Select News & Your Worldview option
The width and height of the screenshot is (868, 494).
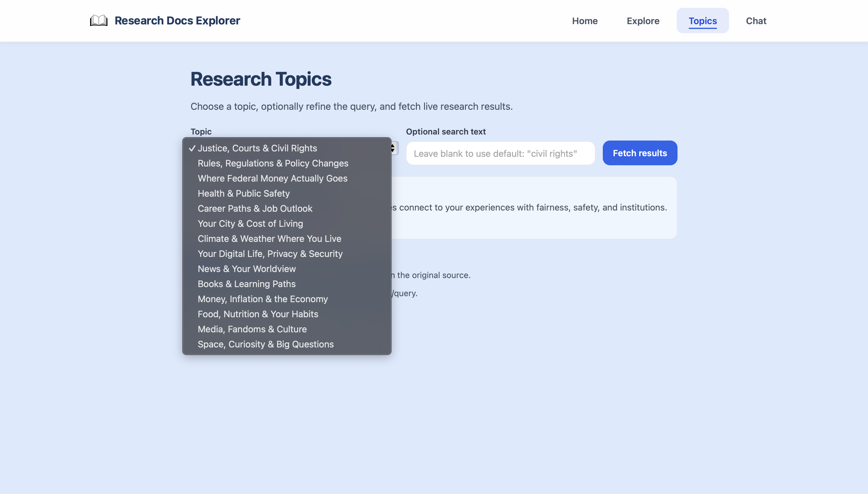pos(247,269)
